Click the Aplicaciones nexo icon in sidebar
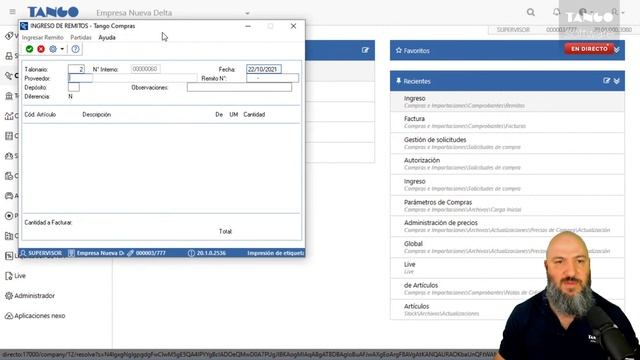640x360 pixels. point(9,316)
